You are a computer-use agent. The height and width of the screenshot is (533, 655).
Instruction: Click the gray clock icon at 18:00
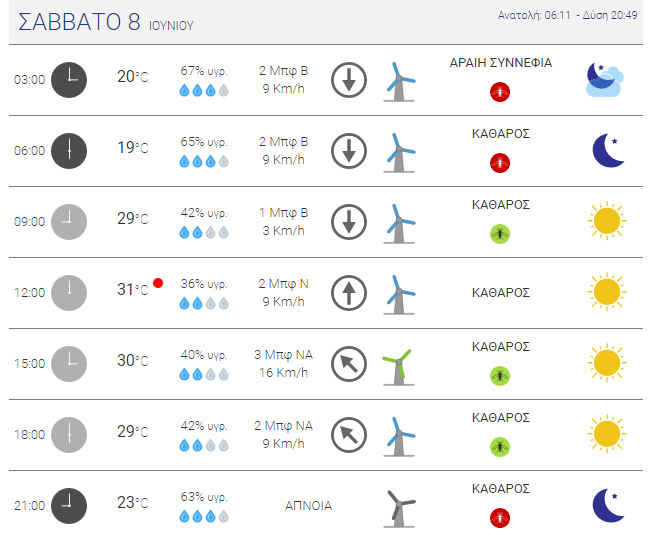pyautogui.click(x=69, y=435)
